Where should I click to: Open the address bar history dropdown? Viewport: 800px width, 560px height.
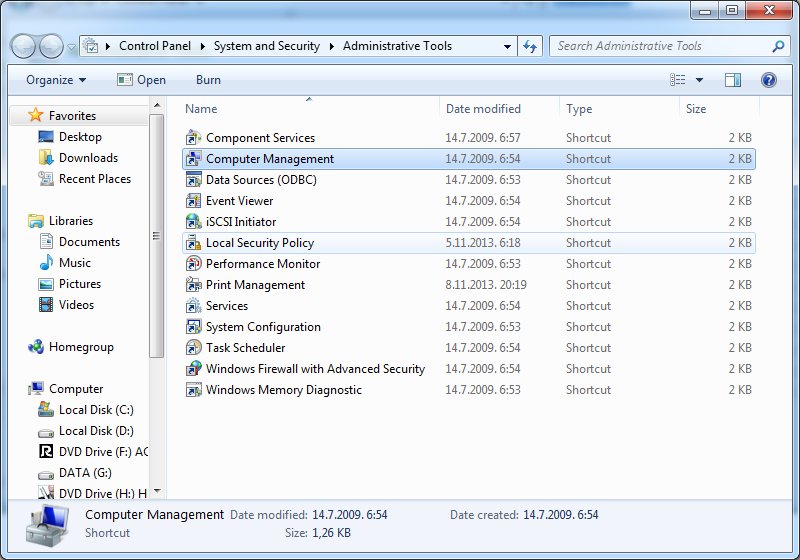pos(507,46)
